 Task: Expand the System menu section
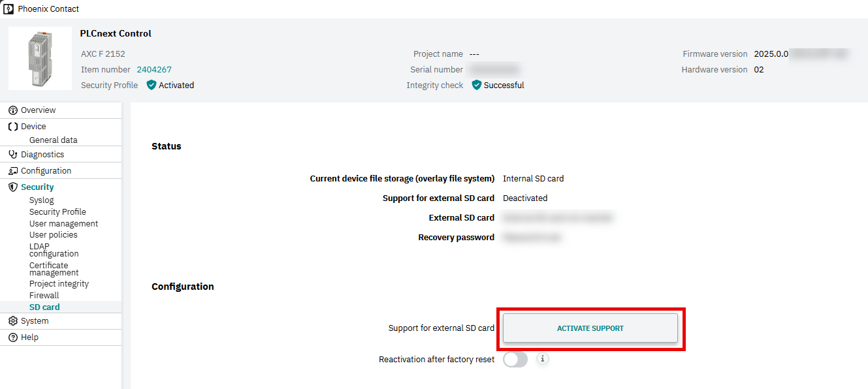35,321
